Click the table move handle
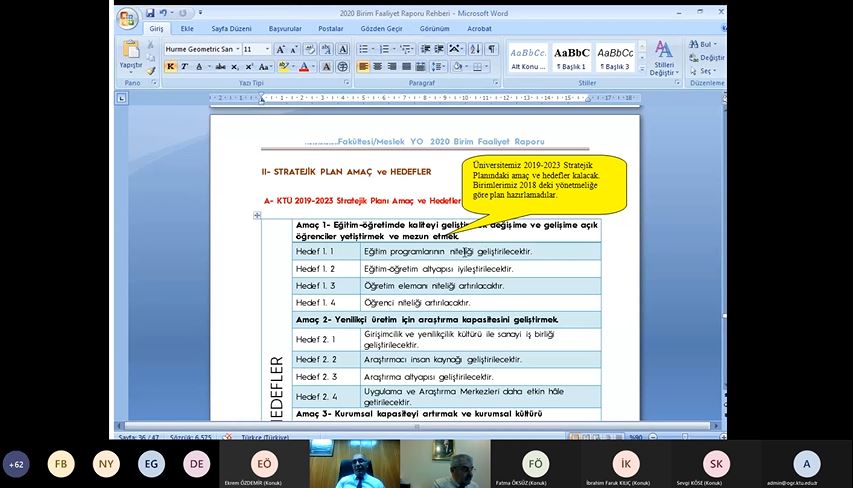853x488 pixels. (257, 215)
